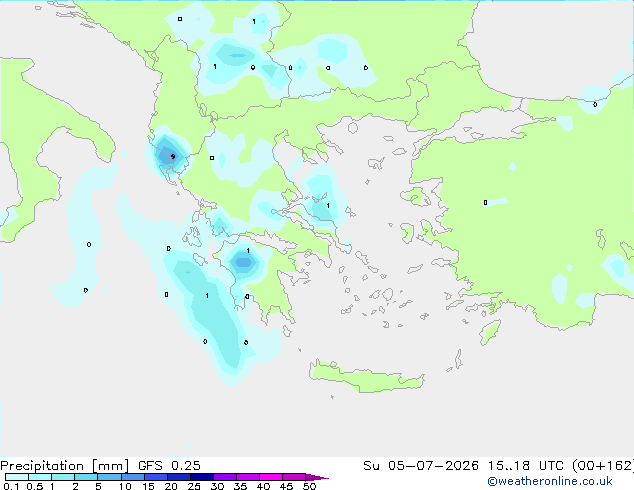This screenshot has width=634, height=490.
Task: Pick the 1–2 mm legend color box
Action: [63, 477]
